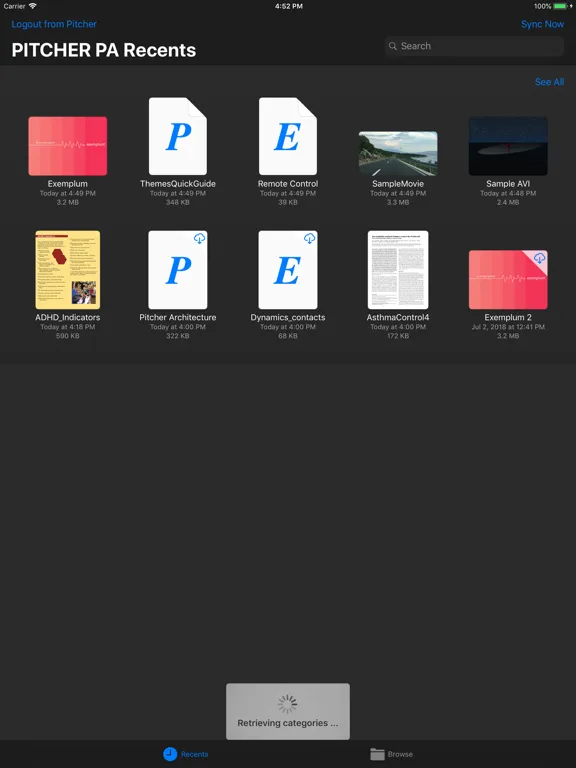This screenshot has width=576, height=768.
Task: Open the Remote Control document icon
Action: [x=288, y=136]
